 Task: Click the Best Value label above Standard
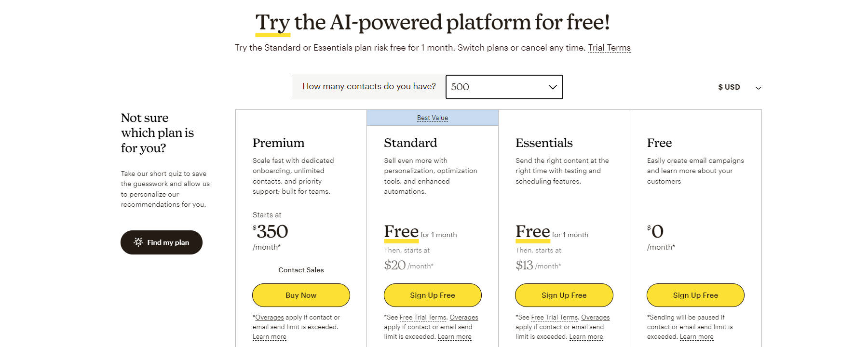pos(432,118)
